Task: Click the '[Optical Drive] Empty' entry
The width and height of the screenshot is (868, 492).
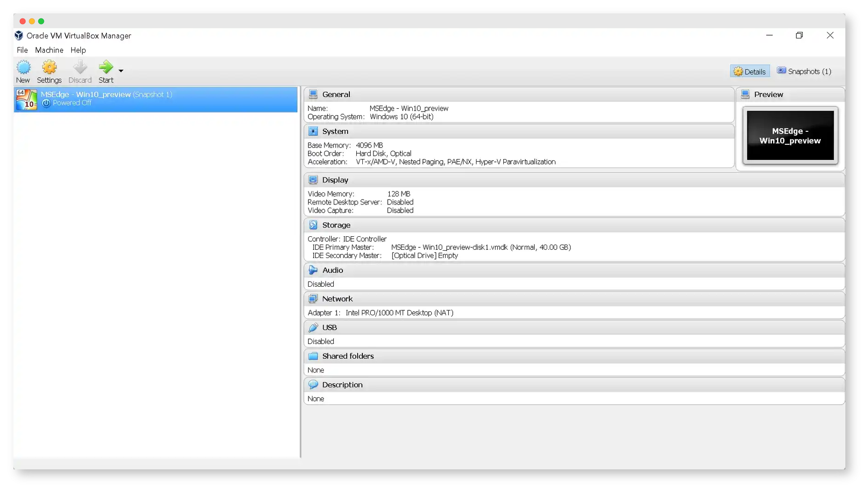Action: click(425, 256)
